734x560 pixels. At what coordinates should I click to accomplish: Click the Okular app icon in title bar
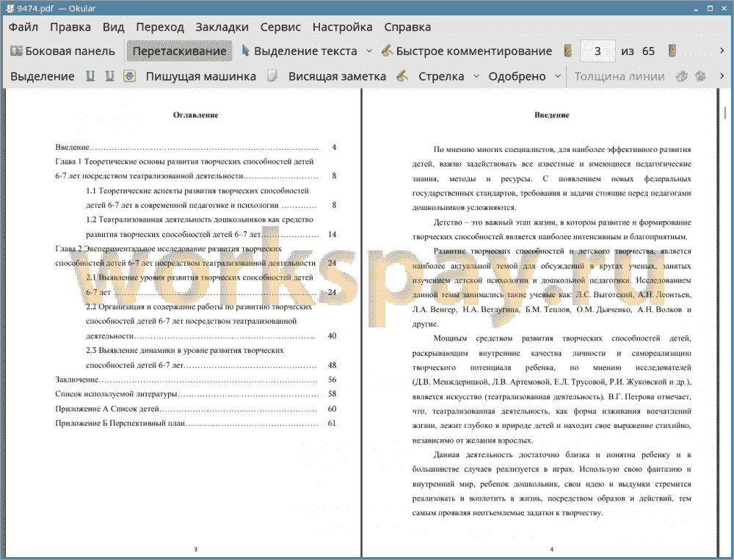coord(10,8)
